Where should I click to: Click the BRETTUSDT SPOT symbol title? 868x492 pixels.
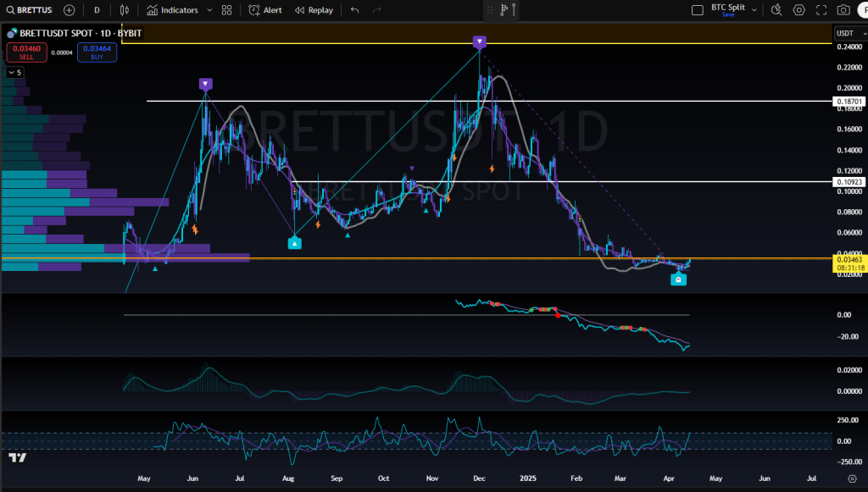81,33
